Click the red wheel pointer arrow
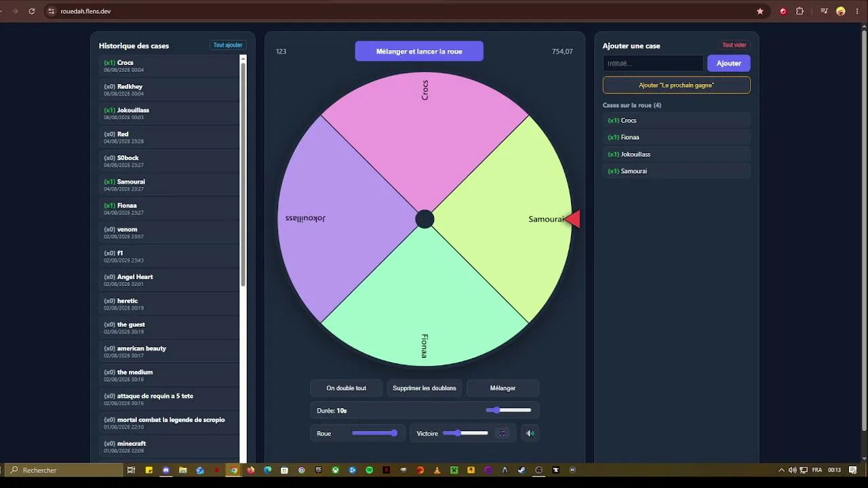868x488 pixels. pyautogui.click(x=572, y=219)
